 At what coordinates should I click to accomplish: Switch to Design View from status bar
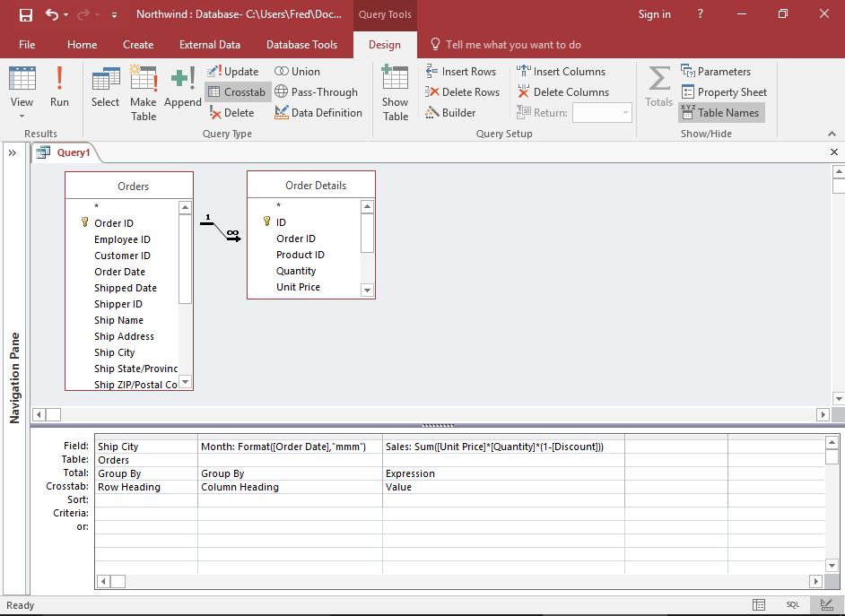point(827,605)
